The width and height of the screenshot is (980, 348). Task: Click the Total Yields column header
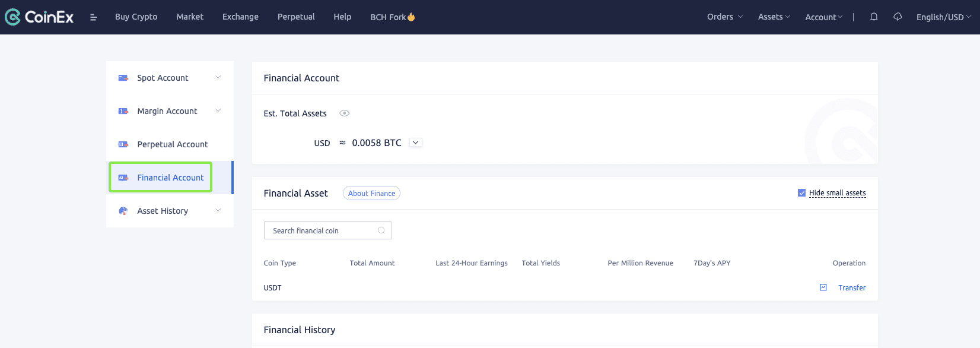pos(541,263)
